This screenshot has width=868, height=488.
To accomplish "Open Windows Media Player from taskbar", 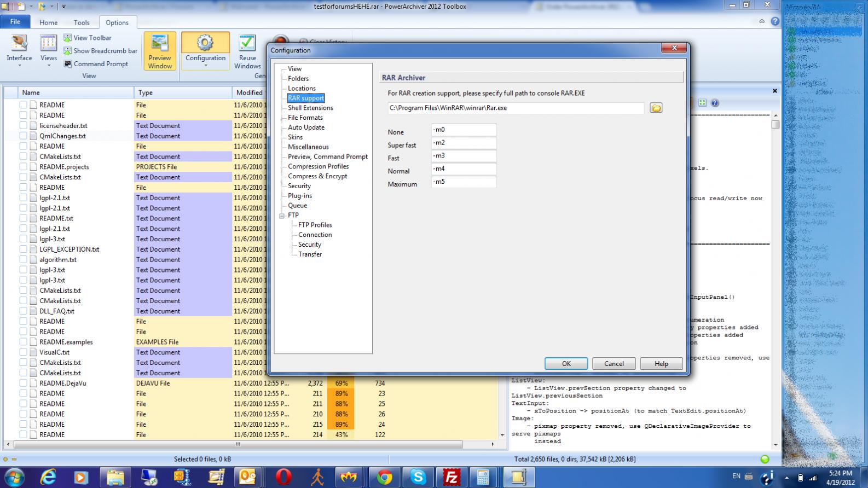I will 81,477.
